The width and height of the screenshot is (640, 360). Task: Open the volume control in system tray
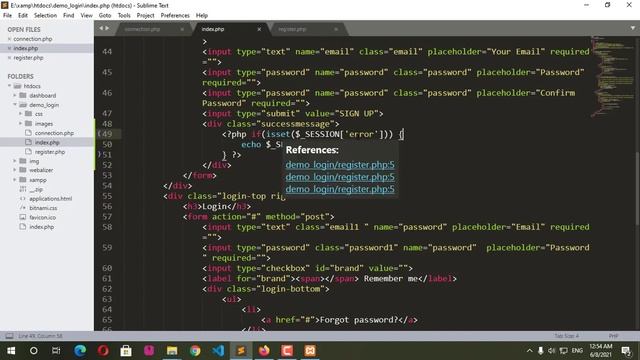[551, 351]
